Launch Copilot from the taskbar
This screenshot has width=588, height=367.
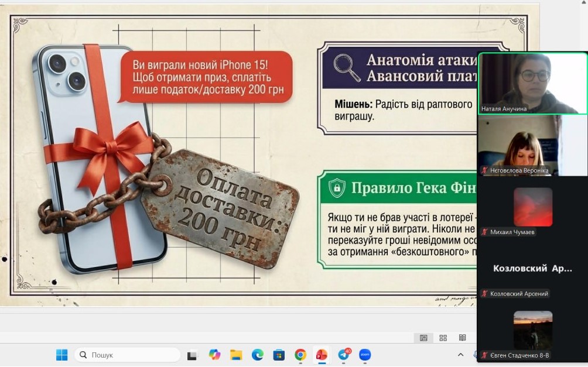[214, 355]
